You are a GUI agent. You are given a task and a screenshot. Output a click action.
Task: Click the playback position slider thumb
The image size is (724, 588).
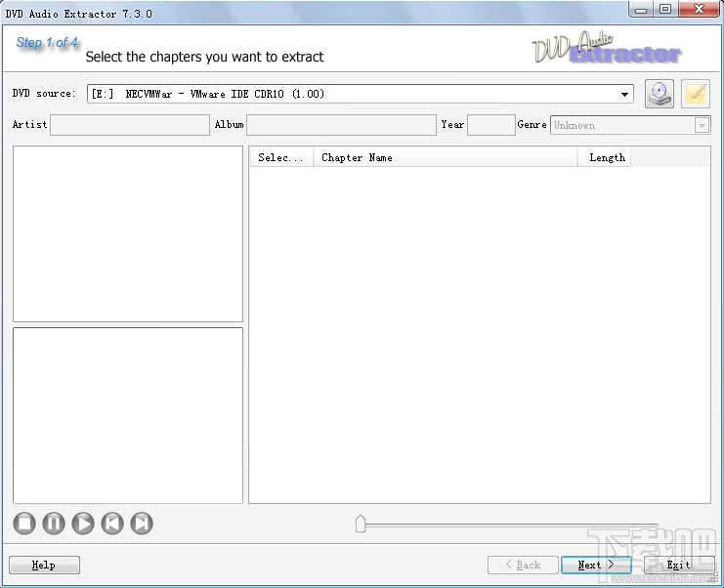point(361,524)
